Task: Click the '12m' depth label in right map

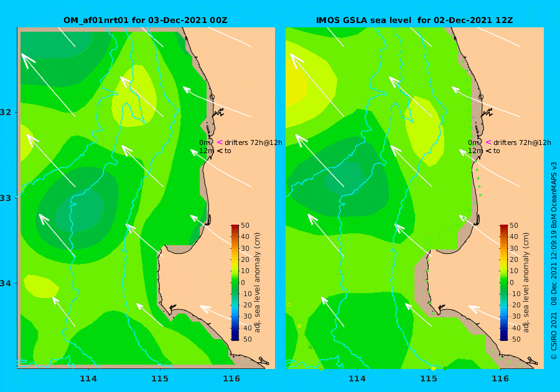Action: pos(475,151)
